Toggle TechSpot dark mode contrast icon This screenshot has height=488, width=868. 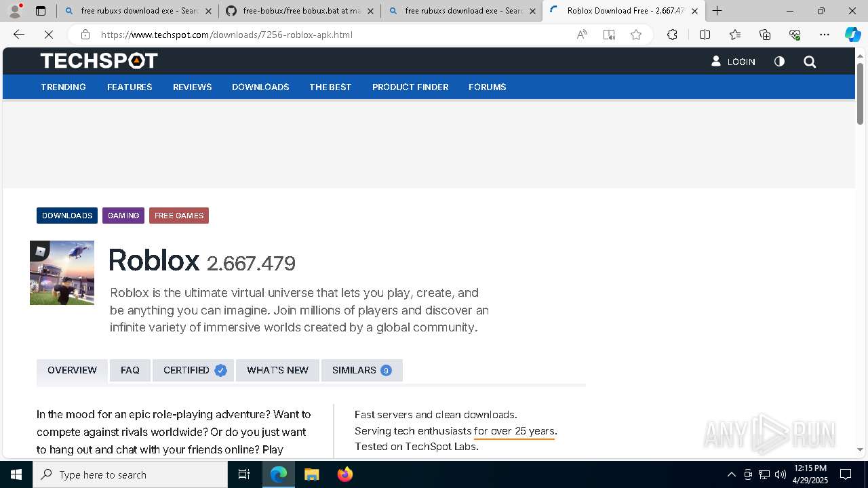(x=779, y=62)
